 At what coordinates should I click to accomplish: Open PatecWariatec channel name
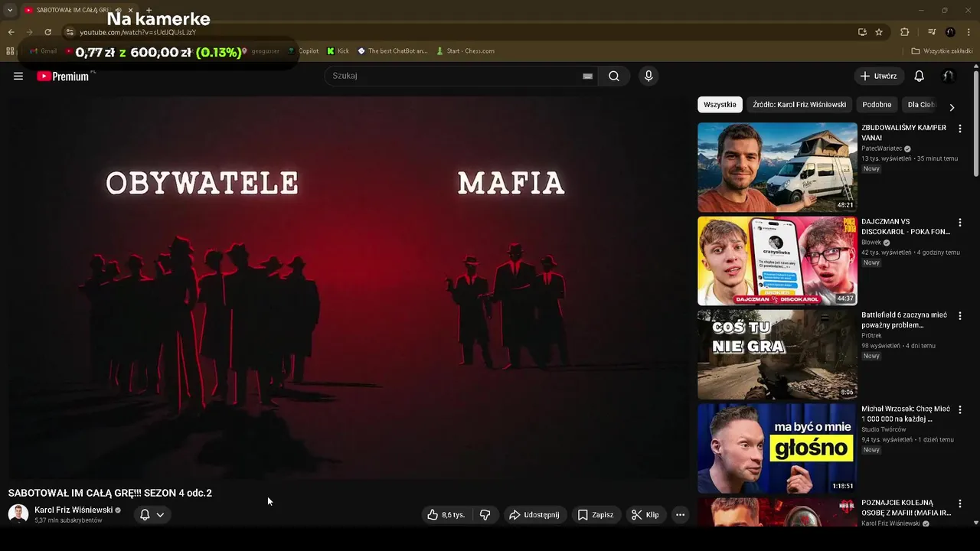pyautogui.click(x=881, y=148)
